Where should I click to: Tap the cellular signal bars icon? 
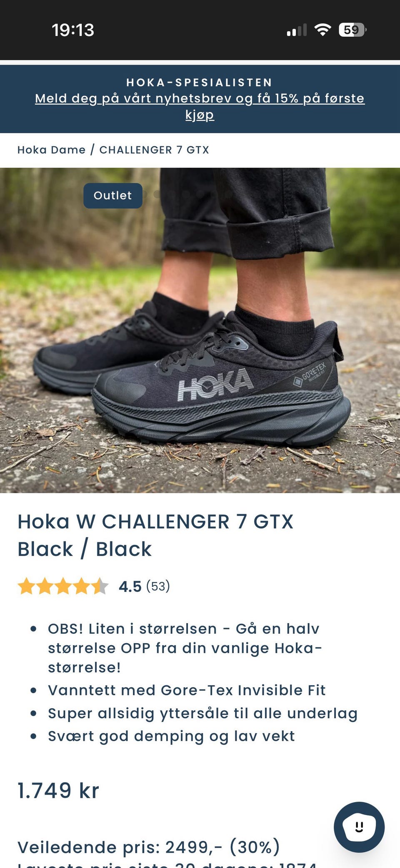(x=297, y=30)
